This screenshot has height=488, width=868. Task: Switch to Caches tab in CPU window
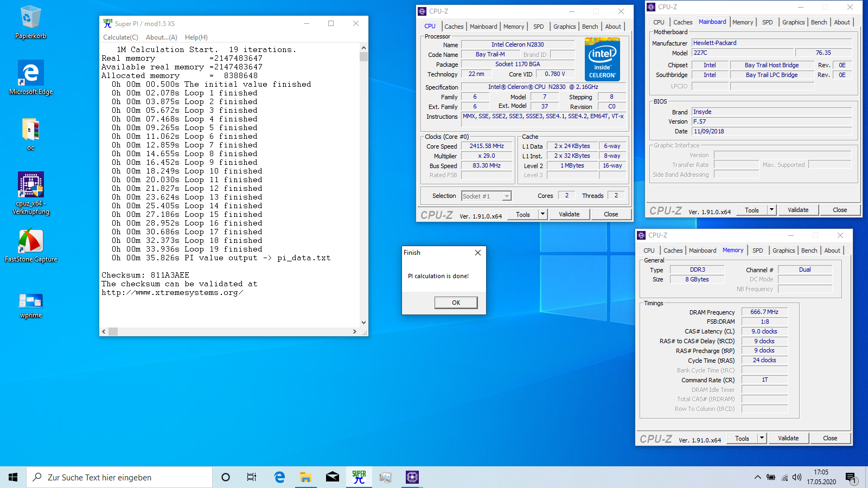pyautogui.click(x=454, y=27)
